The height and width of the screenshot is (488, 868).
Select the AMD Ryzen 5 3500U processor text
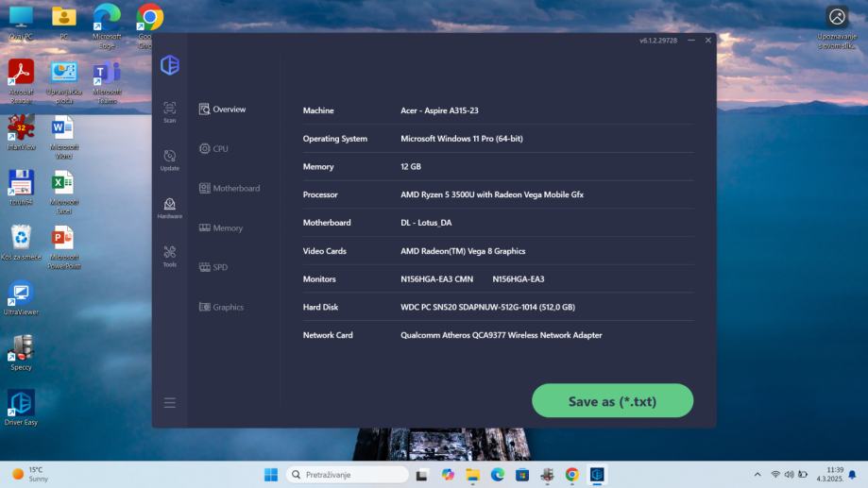click(492, 194)
